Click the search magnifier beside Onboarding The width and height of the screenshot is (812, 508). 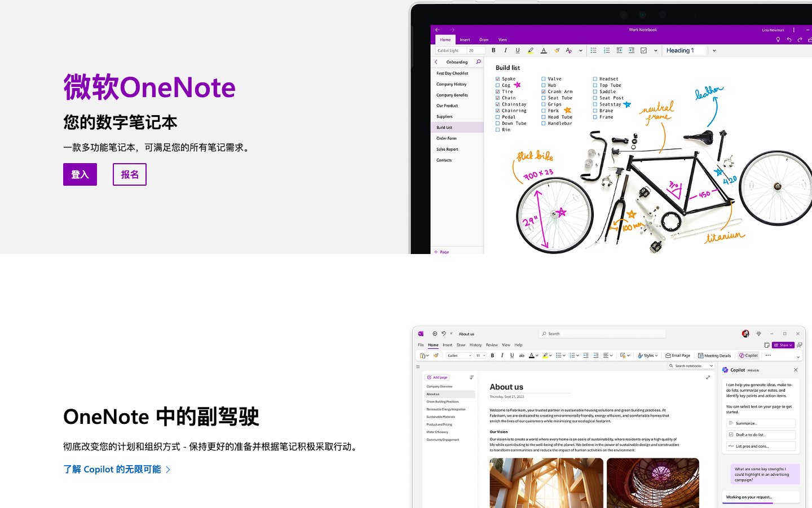478,62
